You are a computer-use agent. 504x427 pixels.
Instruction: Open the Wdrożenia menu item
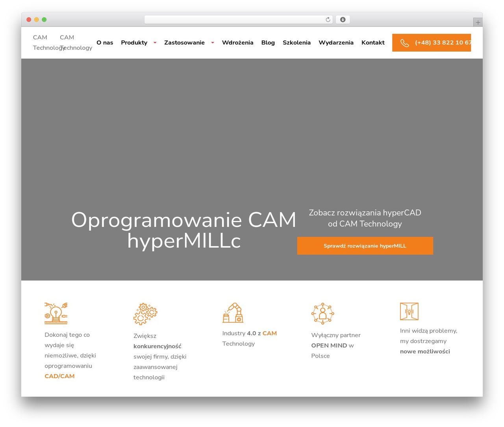pyautogui.click(x=237, y=43)
